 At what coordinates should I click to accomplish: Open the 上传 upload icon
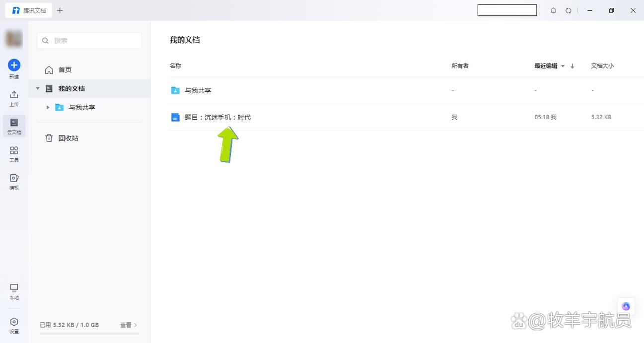[x=14, y=95]
